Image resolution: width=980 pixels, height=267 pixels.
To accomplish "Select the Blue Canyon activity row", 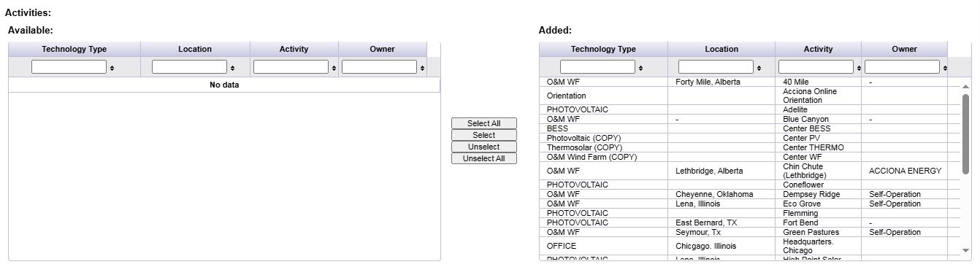I will coord(750,119).
